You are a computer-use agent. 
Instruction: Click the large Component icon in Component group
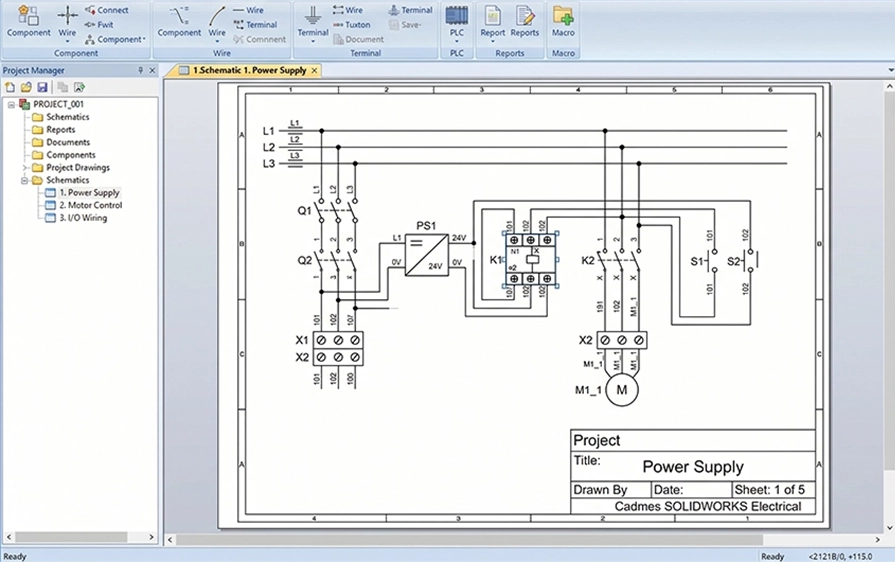click(x=29, y=21)
